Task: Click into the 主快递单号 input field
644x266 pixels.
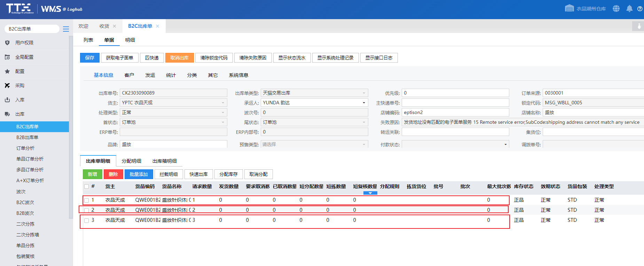Action: coord(455,103)
